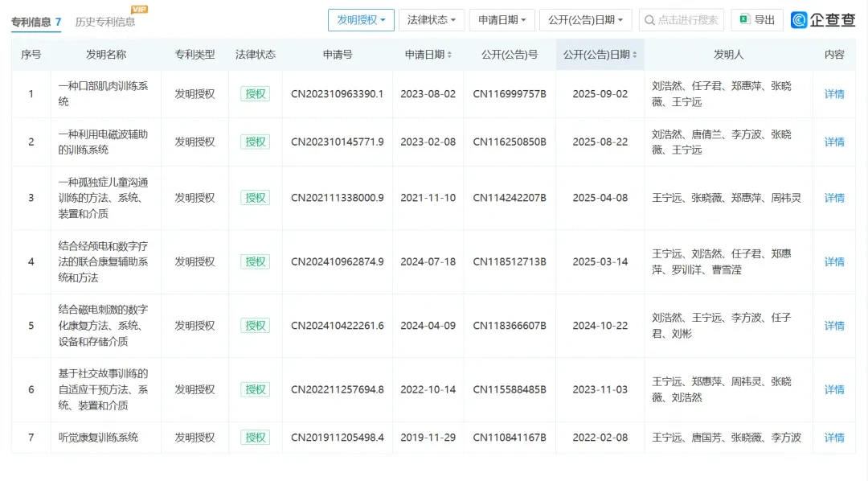Click the search magnifier icon
Screen dimensions: 868x481
pos(649,20)
